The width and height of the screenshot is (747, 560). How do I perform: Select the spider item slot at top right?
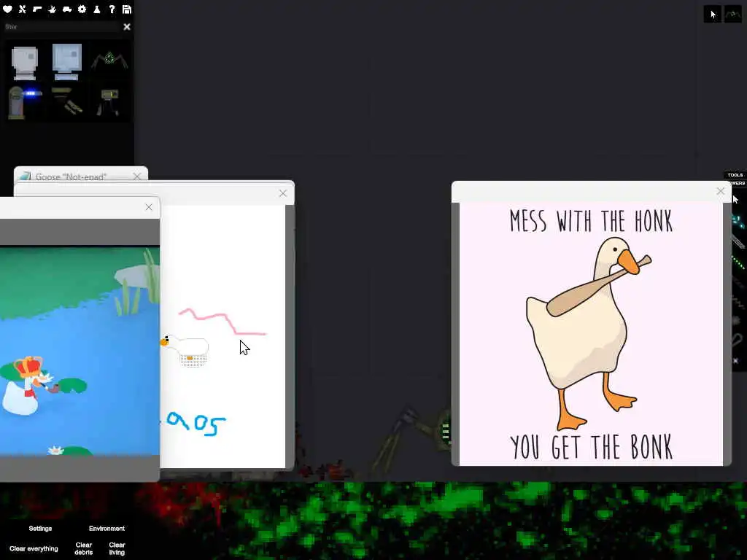point(732,15)
